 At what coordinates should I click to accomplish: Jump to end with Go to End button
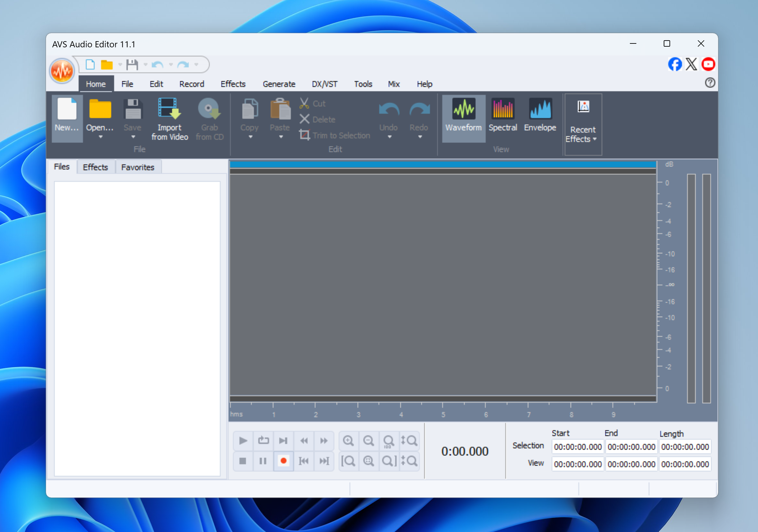(324, 461)
